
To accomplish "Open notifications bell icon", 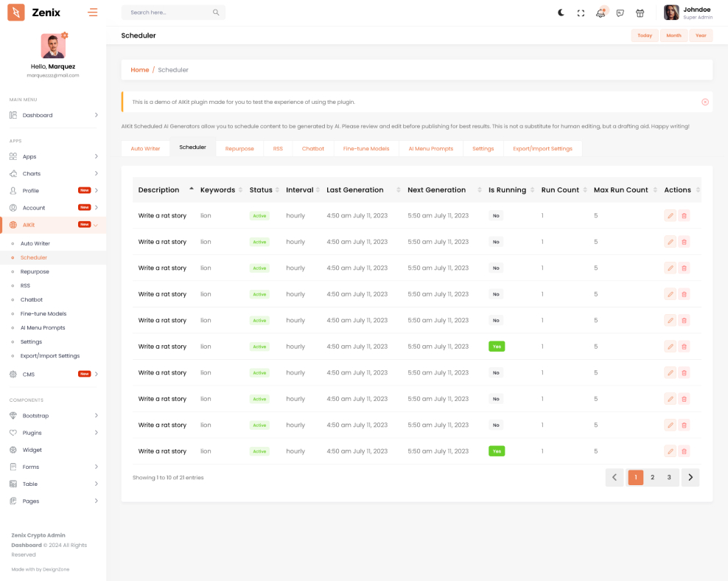I will pos(601,13).
